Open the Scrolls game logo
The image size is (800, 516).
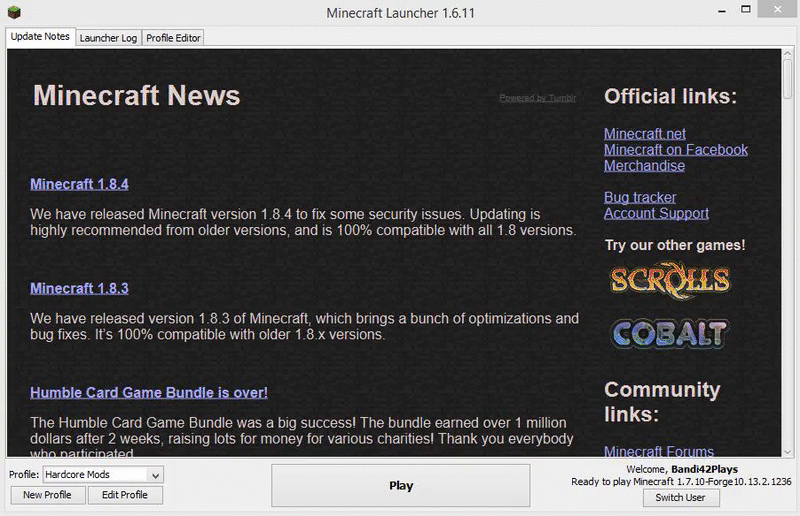[670, 280]
